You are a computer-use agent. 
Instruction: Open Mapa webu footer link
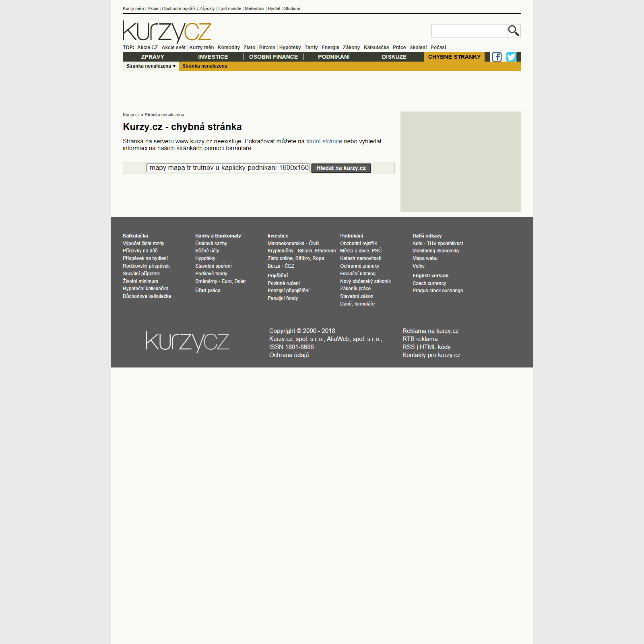pyautogui.click(x=425, y=258)
